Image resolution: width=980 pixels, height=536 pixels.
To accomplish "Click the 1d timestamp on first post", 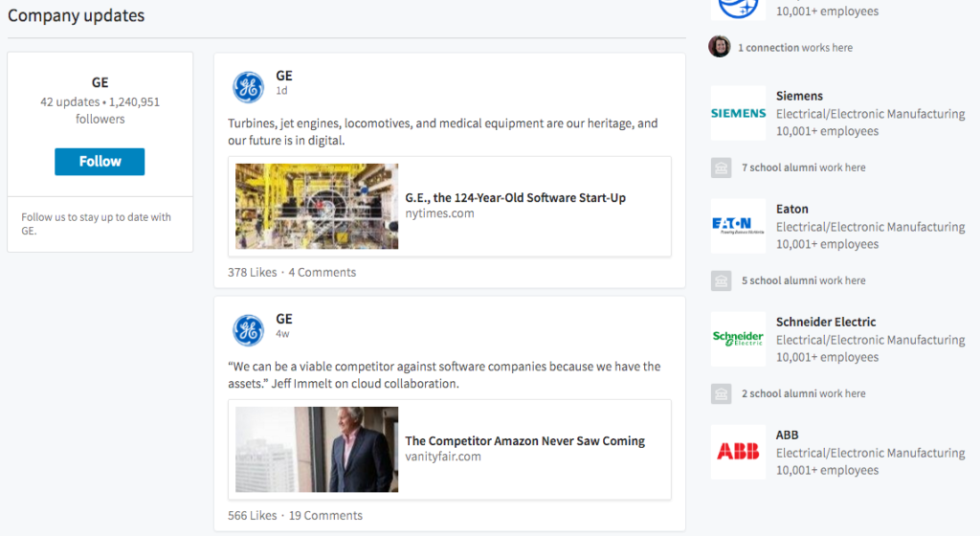I will [x=282, y=91].
